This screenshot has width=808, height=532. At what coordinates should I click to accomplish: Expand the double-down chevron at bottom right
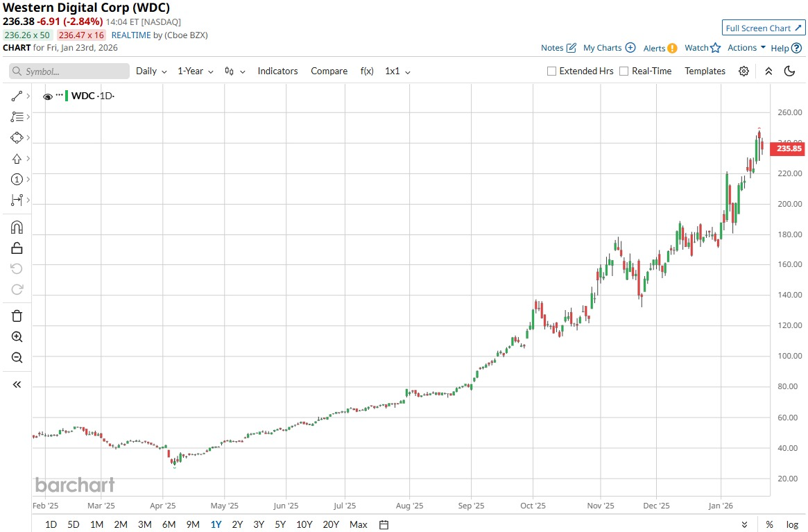[744, 525]
